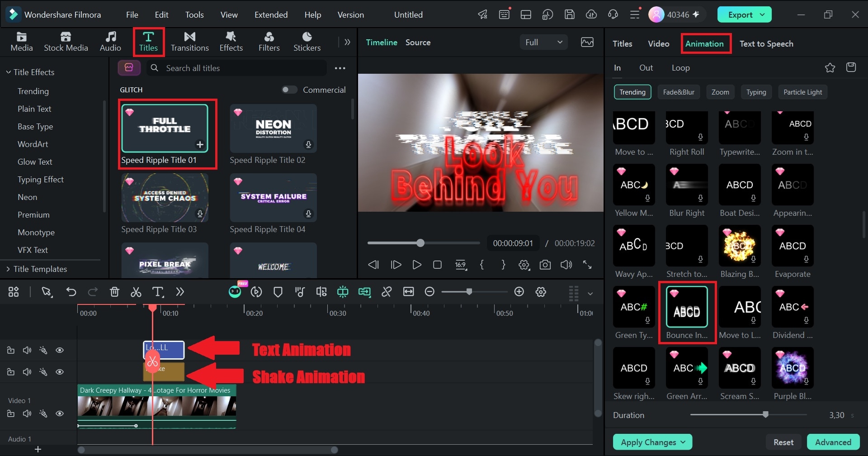
Task: Click the marker shield icon in timeline toolbar
Action: [278, 292]
